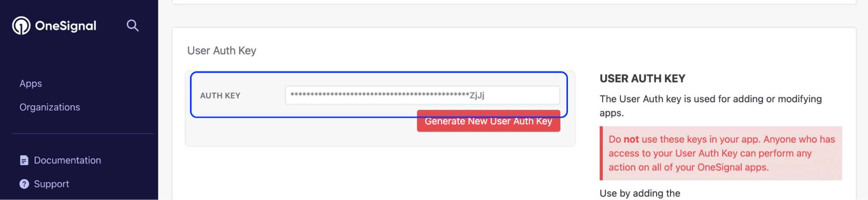Click the User Auth Key section title
868x200 pixels.
point(221,51)
